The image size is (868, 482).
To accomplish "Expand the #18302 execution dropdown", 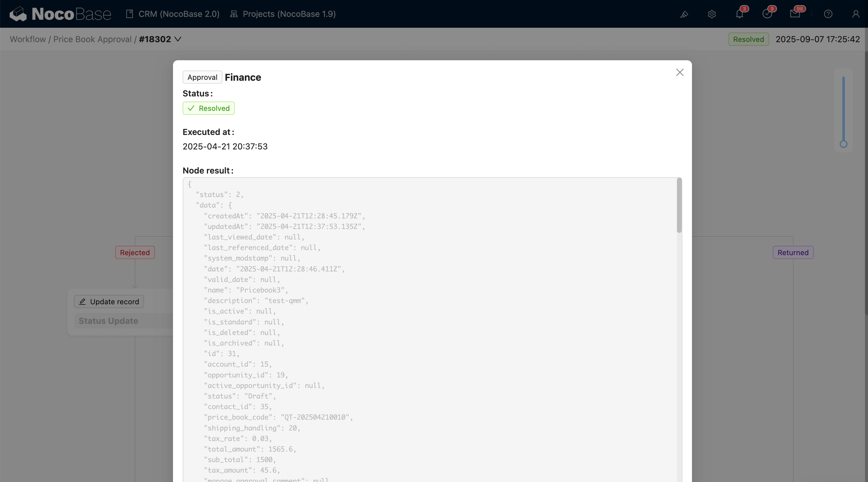I will [178, 39].
